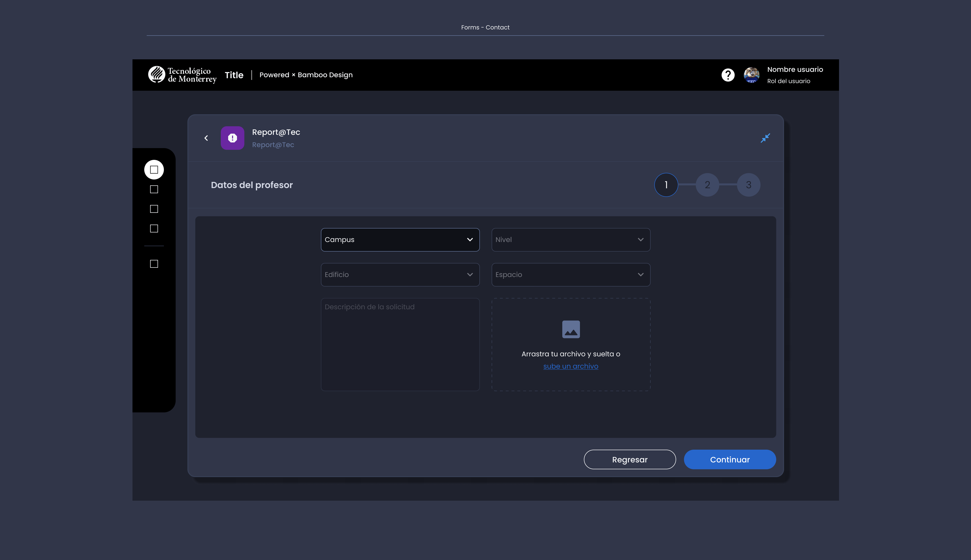Click the Tecnológico de Monterrey logo
Screen dimensions: 971x560
tap(182, 75)
